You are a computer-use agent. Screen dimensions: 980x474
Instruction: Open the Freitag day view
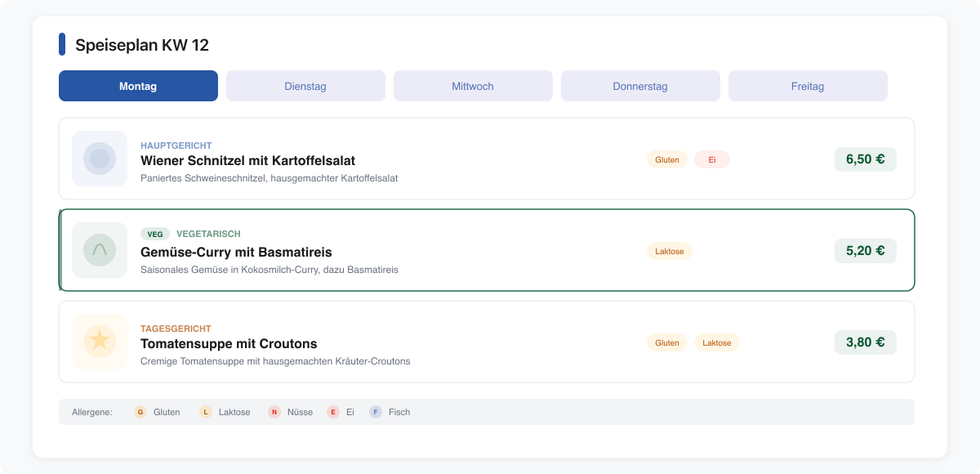(x=808, y=85)
